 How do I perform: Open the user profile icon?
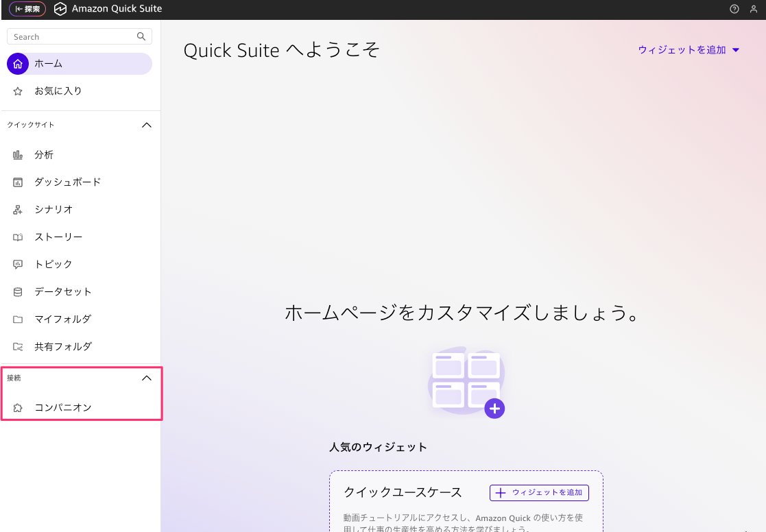click(754, 9)
